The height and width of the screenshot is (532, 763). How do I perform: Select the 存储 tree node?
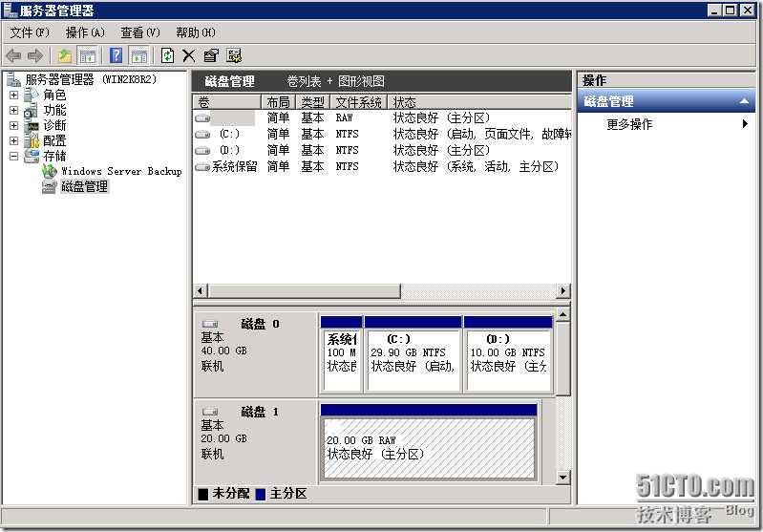coord(54,156)
